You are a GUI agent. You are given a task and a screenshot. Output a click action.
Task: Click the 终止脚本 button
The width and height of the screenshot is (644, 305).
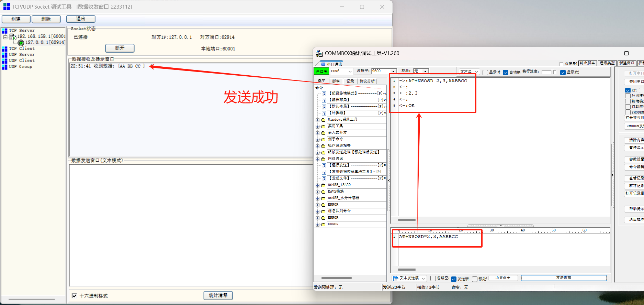click(588, 63)
